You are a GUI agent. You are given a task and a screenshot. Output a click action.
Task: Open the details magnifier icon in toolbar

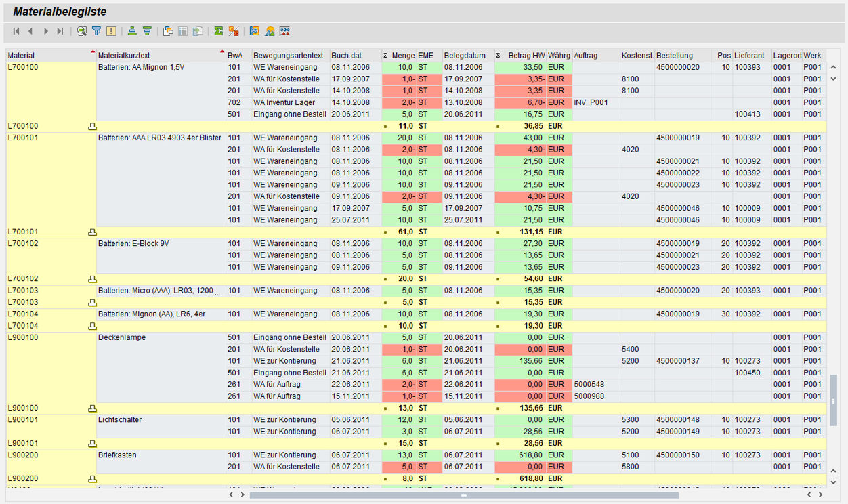click(82, 31)
